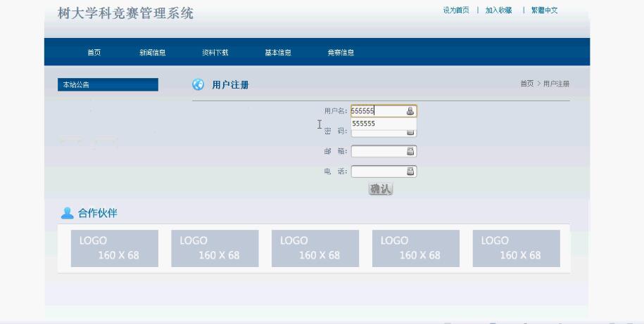Click the icon inside the 电话 field
The width and height of the screenshot is (644, 324).
(410, 171)
